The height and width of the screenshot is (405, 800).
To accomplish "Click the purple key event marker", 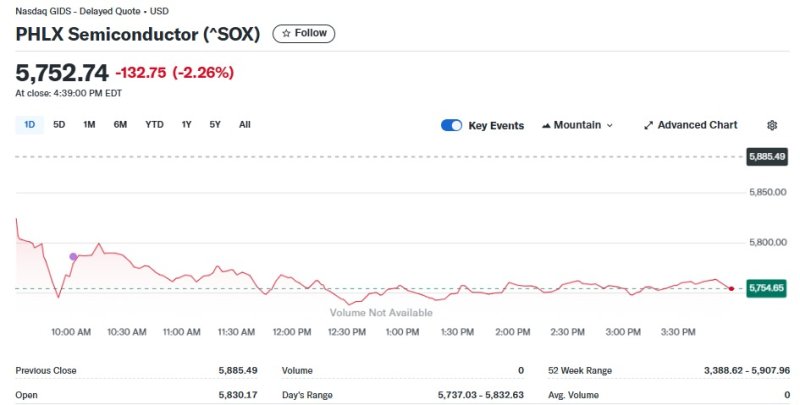I will [x=73, y=257].
